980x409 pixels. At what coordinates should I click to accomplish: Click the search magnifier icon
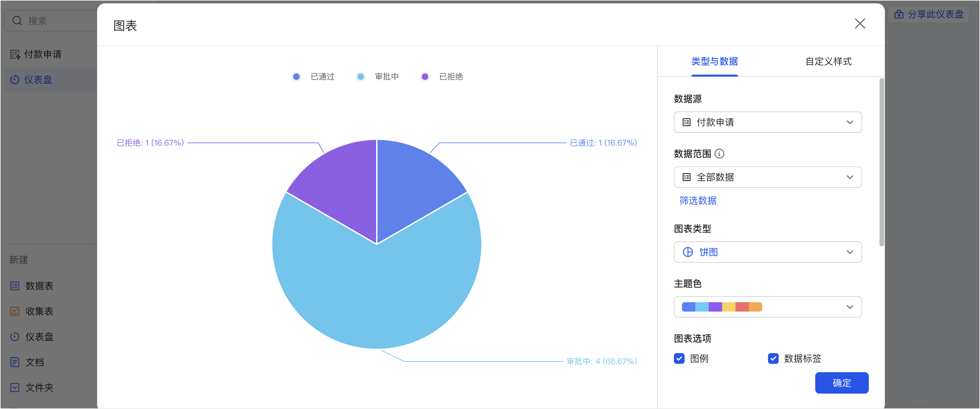(17, 20)
